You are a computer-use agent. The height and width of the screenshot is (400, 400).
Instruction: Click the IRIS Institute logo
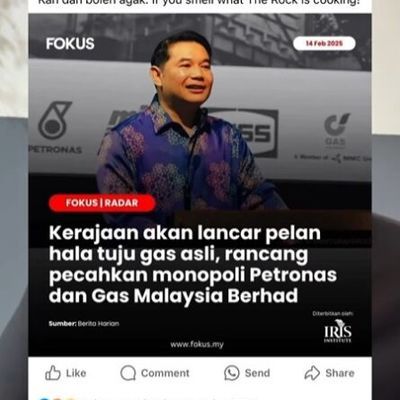tap(338, 331)
